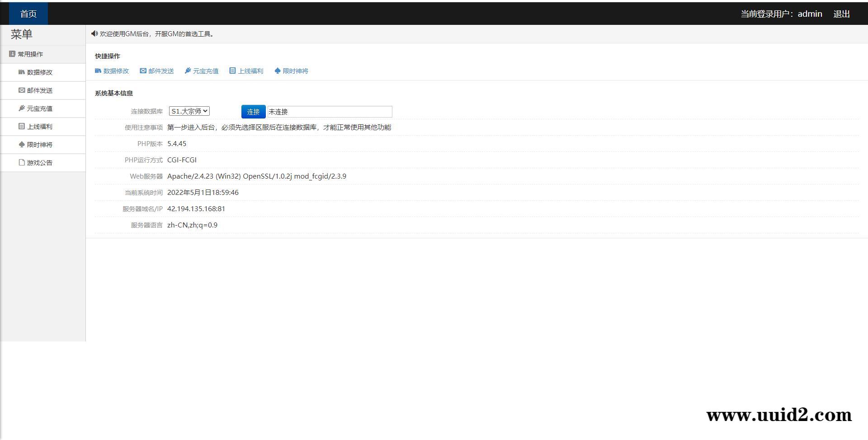Collapse the 常用操作 menu group
The height and width of the screenshot is (440, 868).
[x=30, y=54]
